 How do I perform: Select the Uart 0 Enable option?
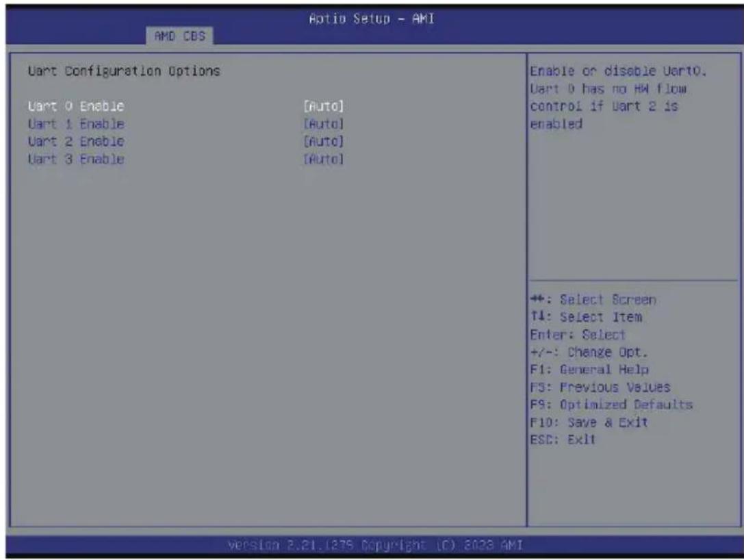click(x=76, y=106)
